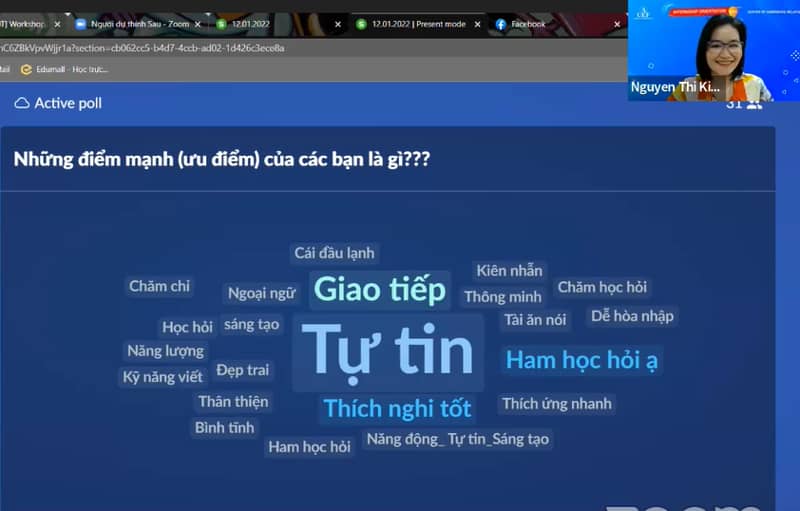
Task: Close the Zoom browser tab
Action: coord(197,24)
